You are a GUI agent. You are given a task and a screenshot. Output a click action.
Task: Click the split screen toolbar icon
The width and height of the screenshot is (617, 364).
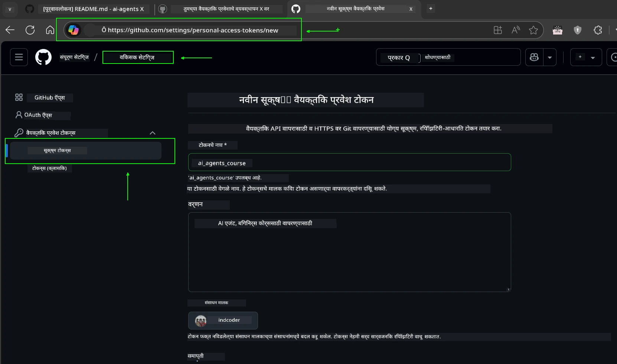coord(497,30)
